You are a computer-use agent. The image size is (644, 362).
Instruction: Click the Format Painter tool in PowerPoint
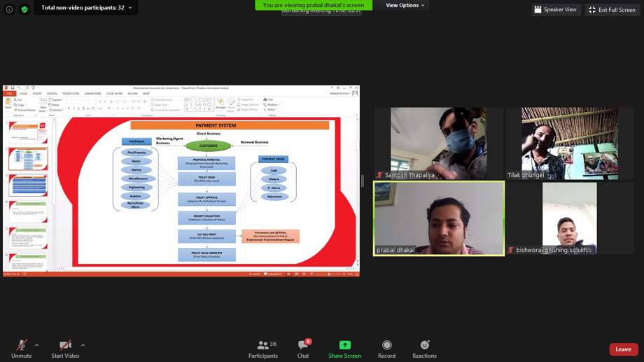25,110
